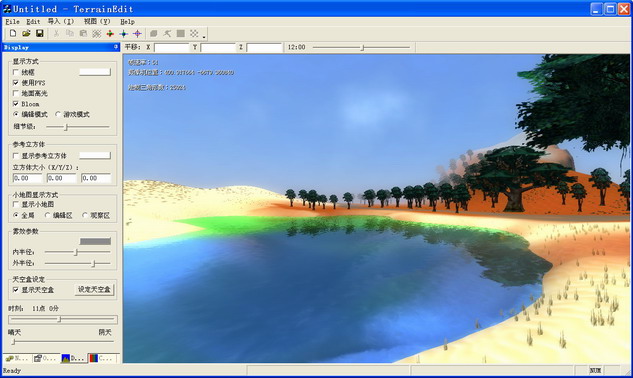Click the scissors Cut icon

pyautogui.click(x=57, y=34)
